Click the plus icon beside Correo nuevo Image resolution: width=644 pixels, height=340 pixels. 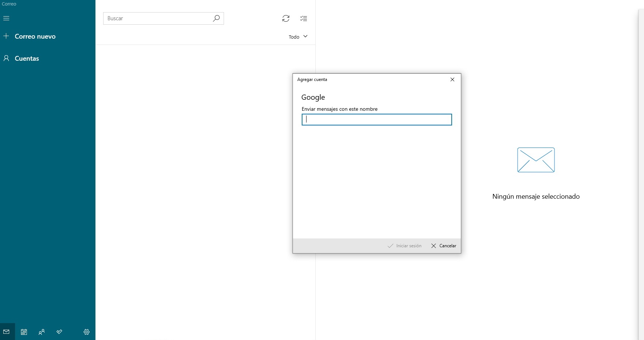pos(6,36)
